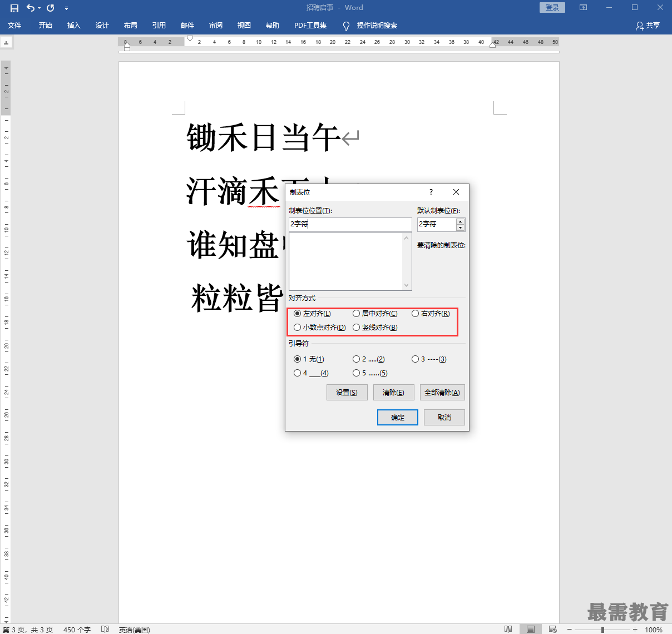Select 右对齐 alignment radio button

[x=415, y=314]
